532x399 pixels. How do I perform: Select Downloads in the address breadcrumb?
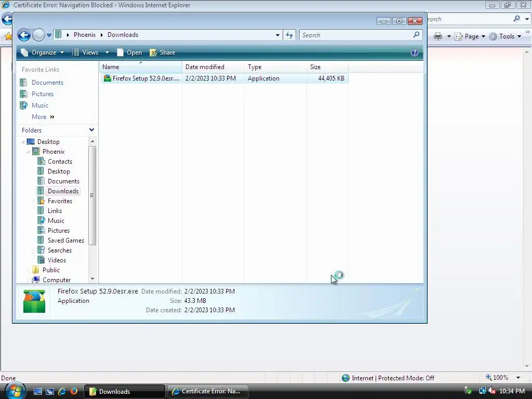tap(123, 35)
